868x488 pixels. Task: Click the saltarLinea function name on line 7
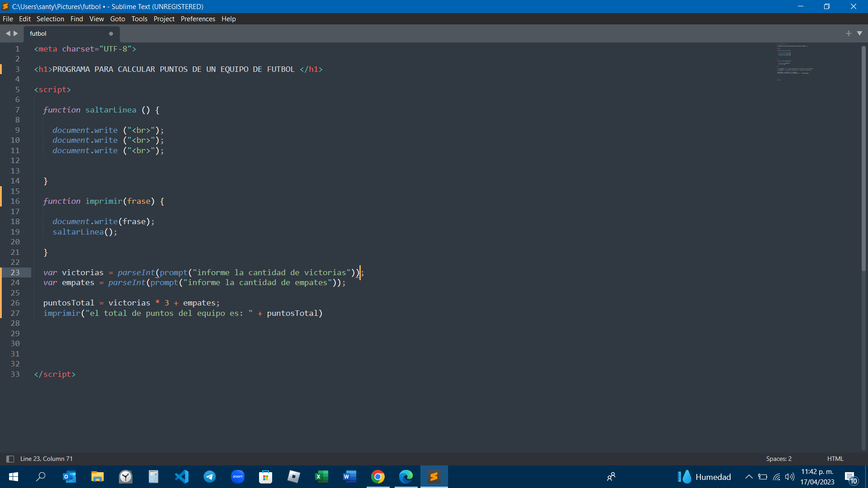(111, 110)
